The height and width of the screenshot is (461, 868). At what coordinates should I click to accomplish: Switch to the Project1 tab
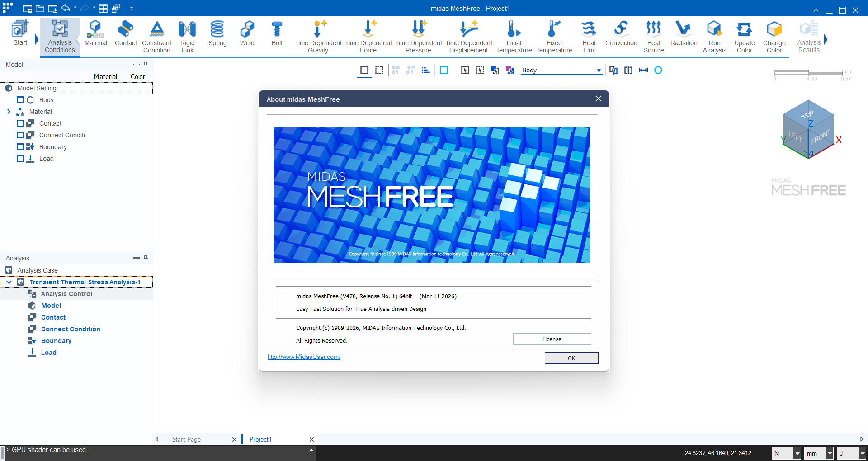pyautogui.click(x=260, y=439)
